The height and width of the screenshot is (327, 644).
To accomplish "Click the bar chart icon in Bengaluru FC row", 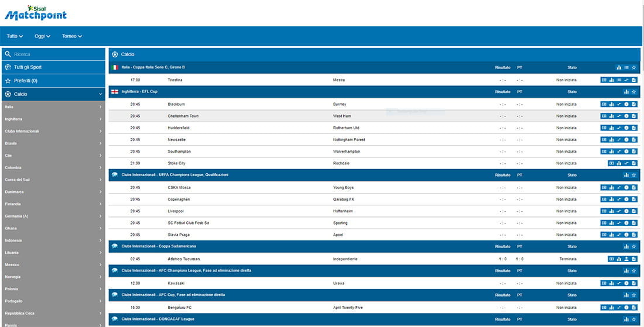I will 612,307.
